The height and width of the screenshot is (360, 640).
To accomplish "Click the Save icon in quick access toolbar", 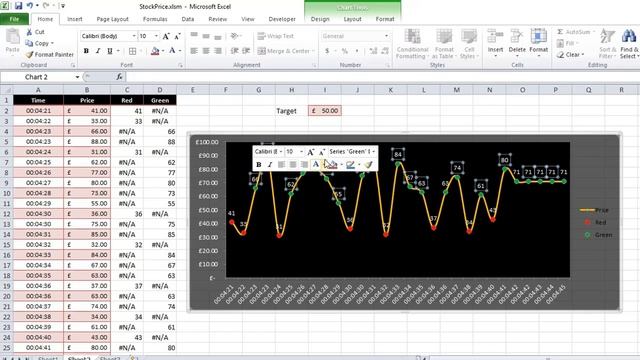I will coord(18,6).
